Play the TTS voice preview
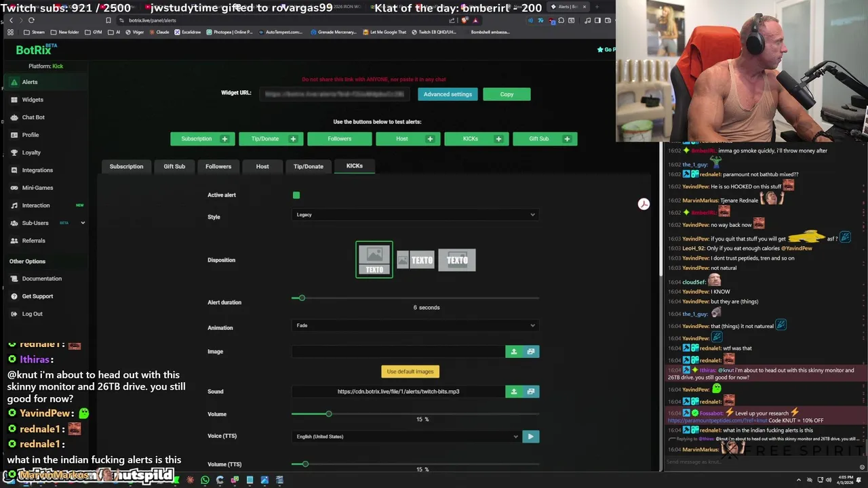The width and height of the screenshot is (868, 488). (531, 436)
